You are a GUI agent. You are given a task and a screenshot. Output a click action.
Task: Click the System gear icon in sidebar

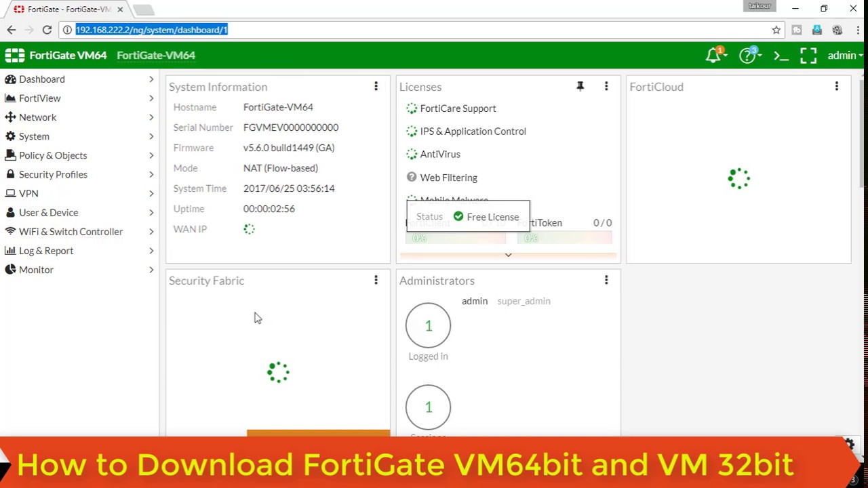coord(10,136)
